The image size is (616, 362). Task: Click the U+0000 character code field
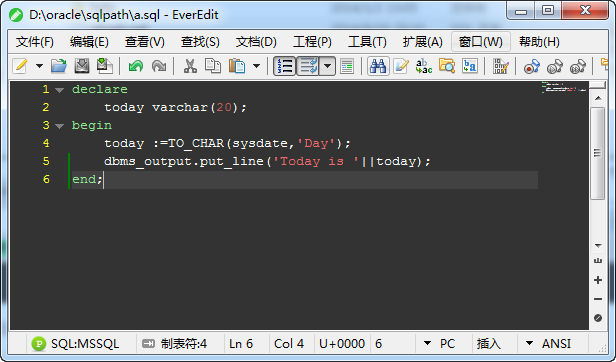point(342,344)
